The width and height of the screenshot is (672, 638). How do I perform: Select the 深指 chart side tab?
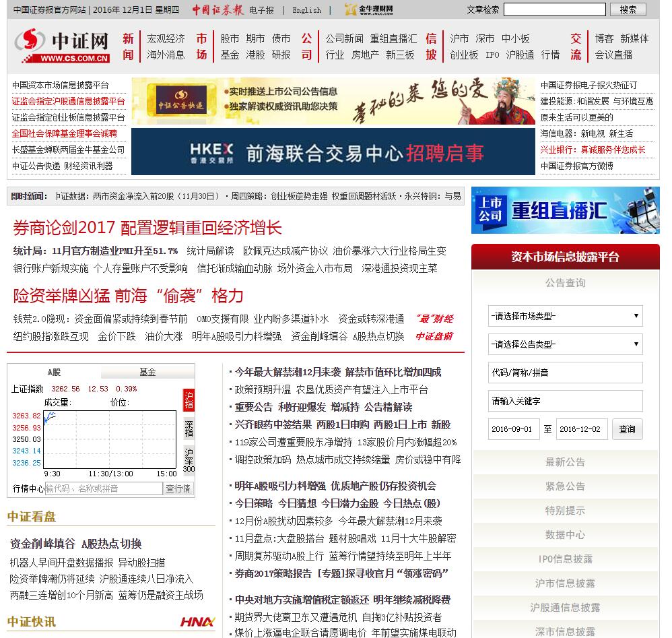[189, 428]
